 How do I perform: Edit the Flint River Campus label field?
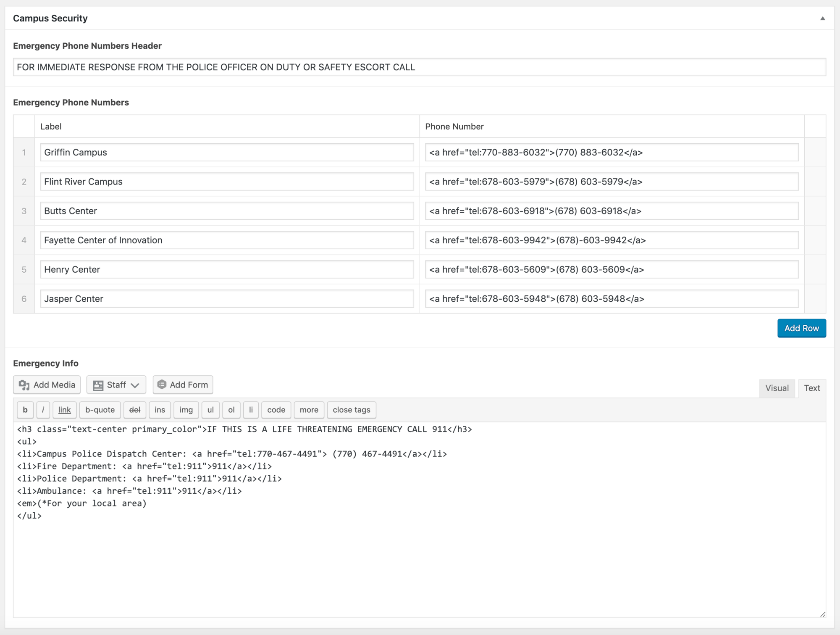pos(227,182)
